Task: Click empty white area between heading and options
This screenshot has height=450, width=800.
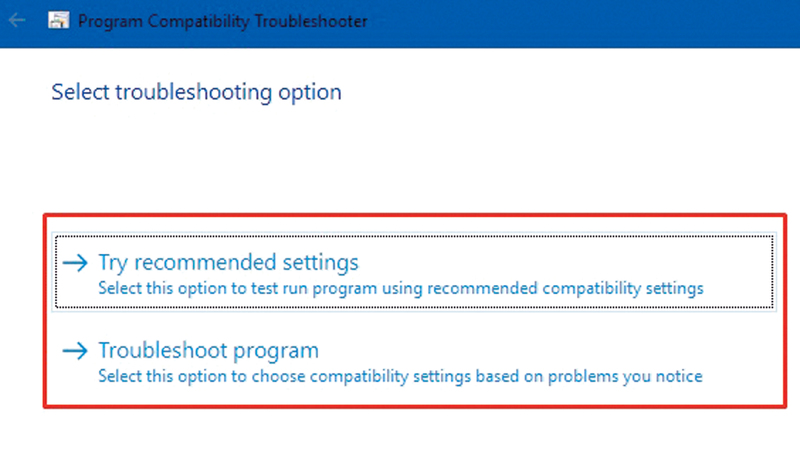Action: 400,160
